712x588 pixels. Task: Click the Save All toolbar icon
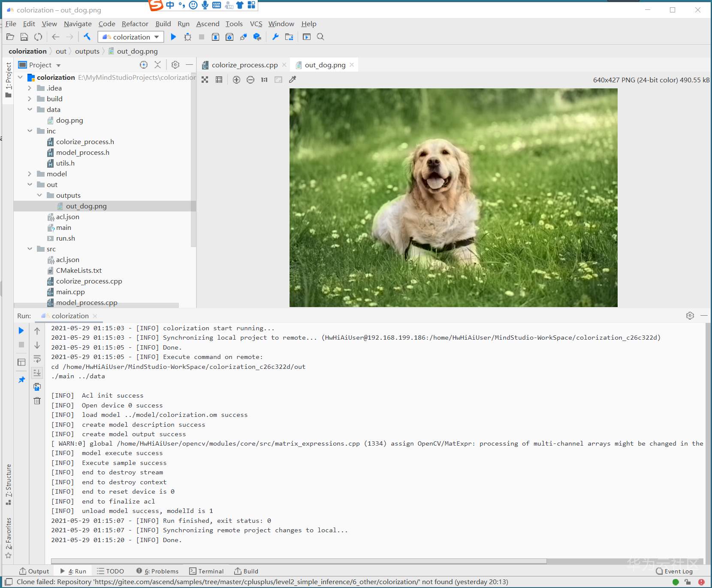click(24, 37)
